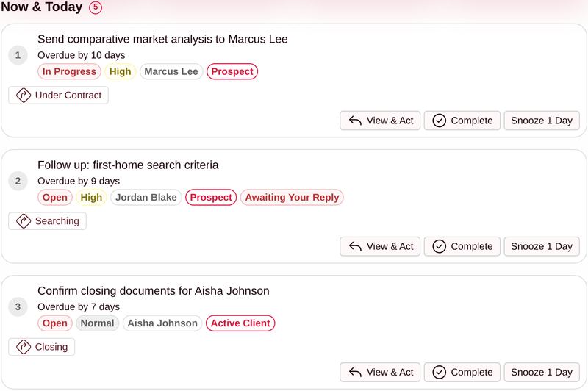
Task: Snooze first-home search criteria task 1 day
Action: tap(542, 247)
